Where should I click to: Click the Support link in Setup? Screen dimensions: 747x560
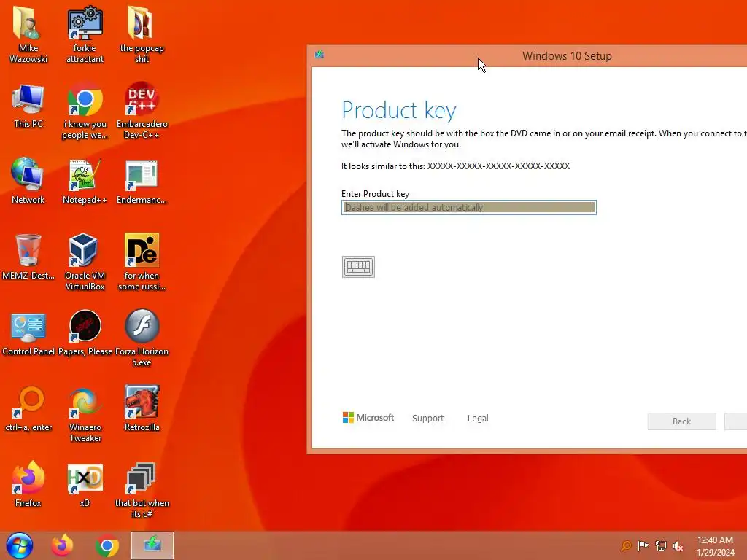click(427, 418)
